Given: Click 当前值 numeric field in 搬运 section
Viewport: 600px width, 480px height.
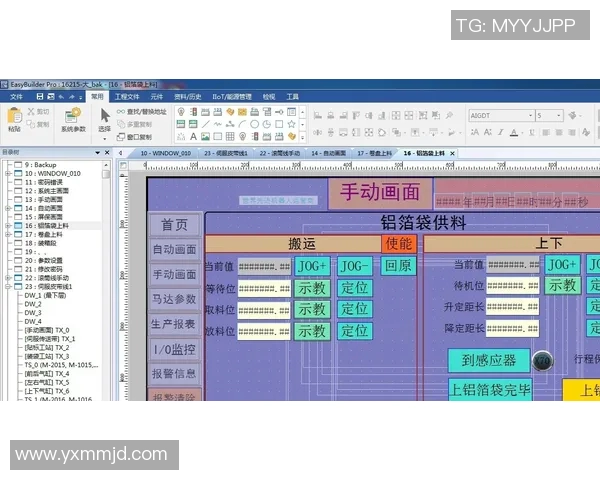Looking at the screenshot, I should tap(264, 266).
